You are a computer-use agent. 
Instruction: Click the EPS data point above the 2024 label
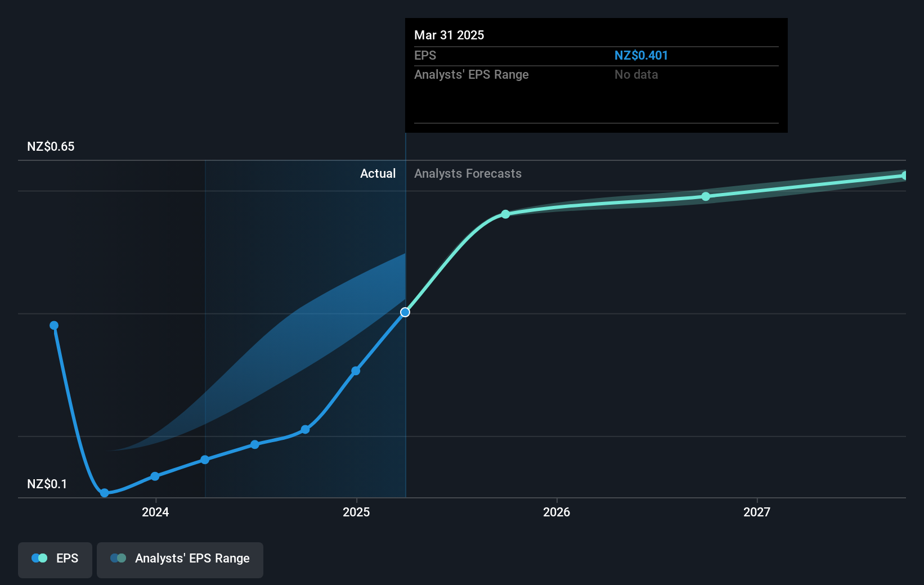pyautogui.click(x=155, y=476)
